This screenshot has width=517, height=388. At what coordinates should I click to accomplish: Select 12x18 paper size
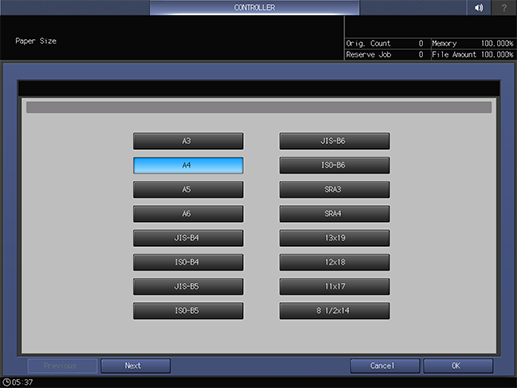click(x=334, y=262)
